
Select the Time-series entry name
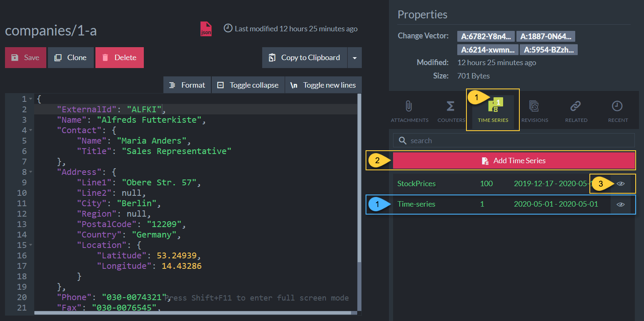(x=416, y=205)
